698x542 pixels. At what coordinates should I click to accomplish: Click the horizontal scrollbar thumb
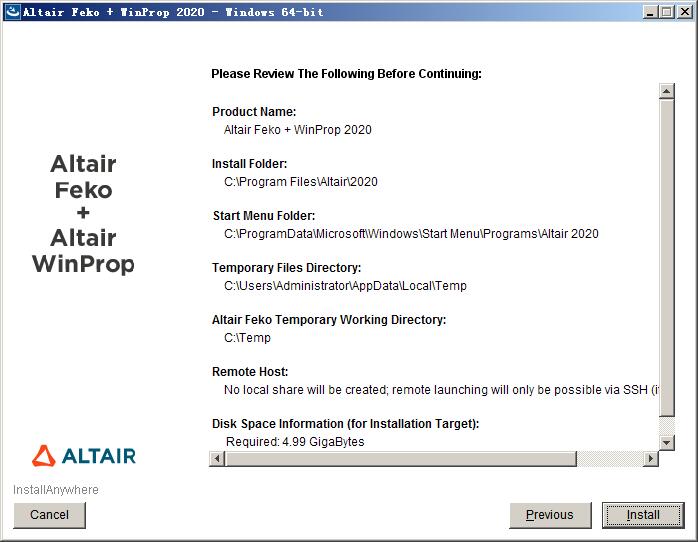(401, 458)
